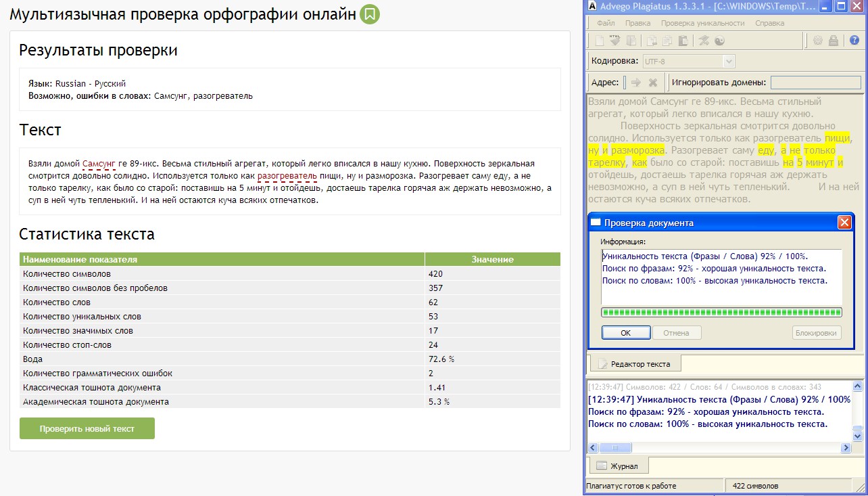The width and height of the screenshot is (868, 496).
Task: Switch to the Редактор текста tab
Action: 634,364
